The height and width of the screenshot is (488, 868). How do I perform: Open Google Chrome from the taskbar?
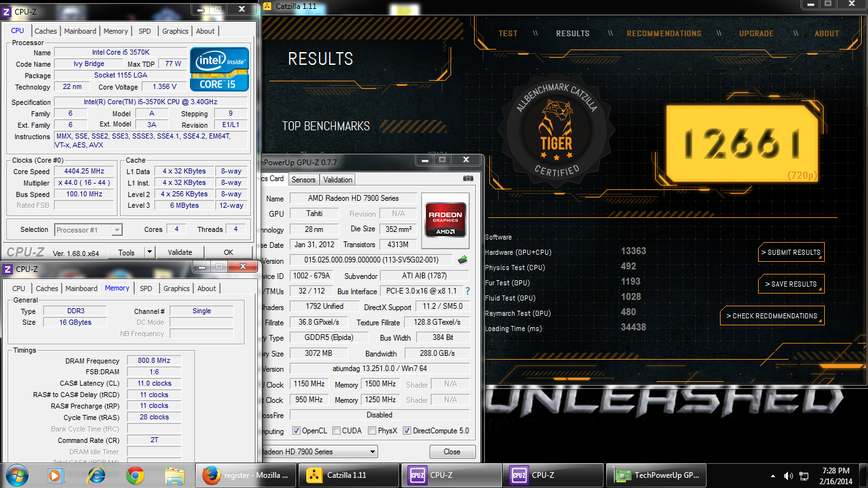click(135, 475)
